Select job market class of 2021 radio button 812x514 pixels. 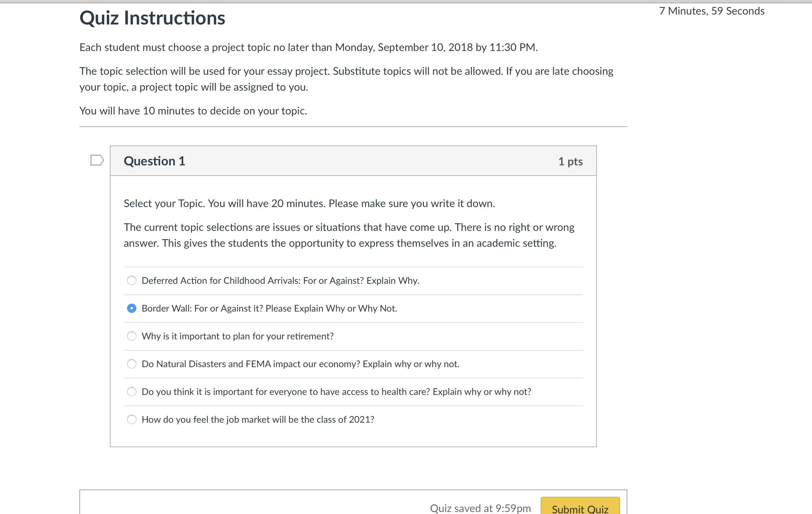tap(131, 419)
